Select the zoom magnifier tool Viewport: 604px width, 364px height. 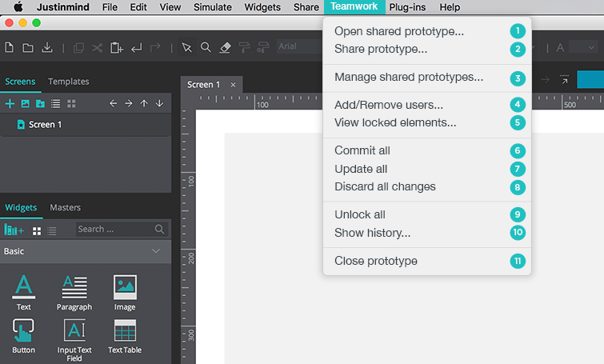206,47
